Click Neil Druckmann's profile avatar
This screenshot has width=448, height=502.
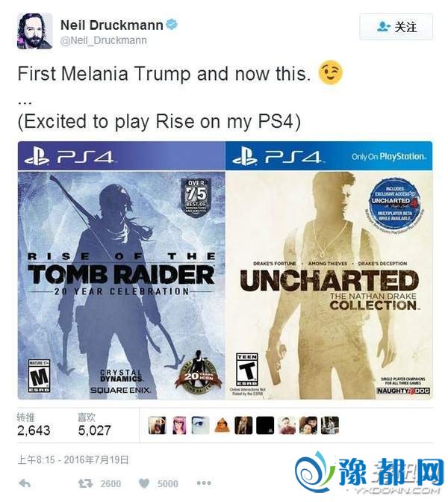click(x=34, y=31)
